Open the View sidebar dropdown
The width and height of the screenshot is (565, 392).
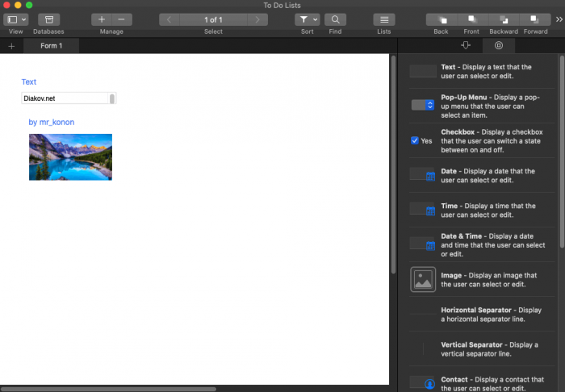[16, 19]
